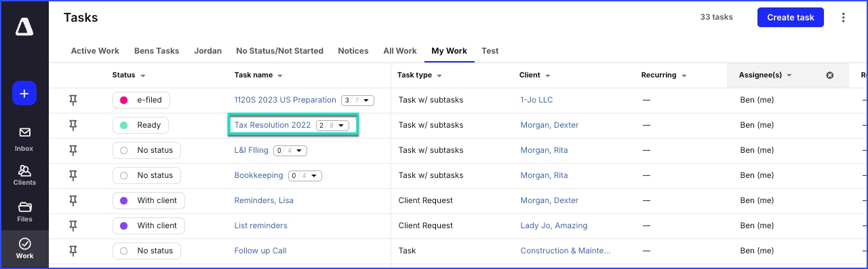868x269 pixels.
Task: Open client Morgan, Dexter on Reminders, Lisa row
Action: point(549,200)
